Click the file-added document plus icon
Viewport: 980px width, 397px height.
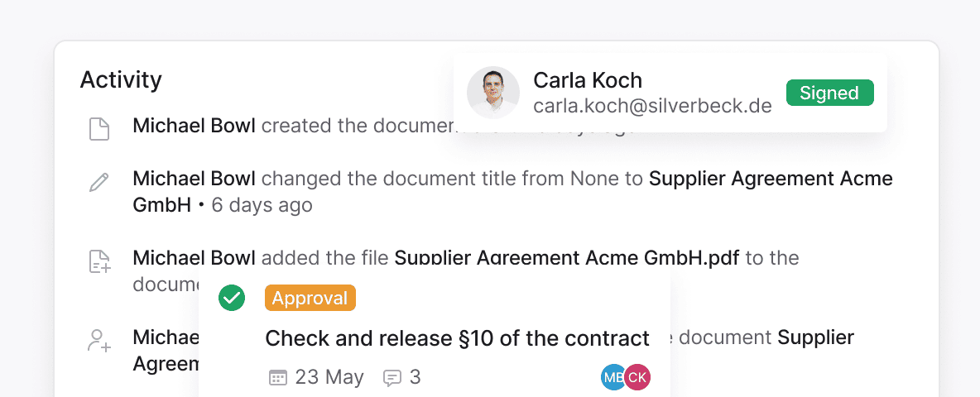click(x=99, y=261)
